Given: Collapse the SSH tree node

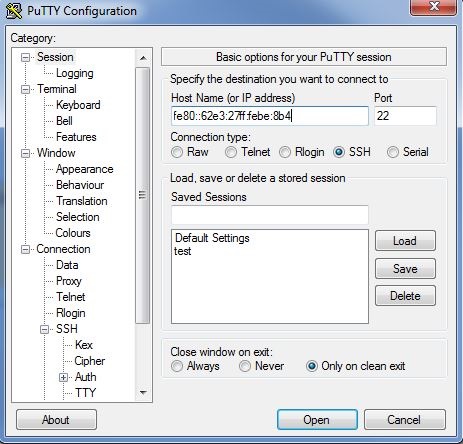Looking at the screenshot, I should (44, 329).
